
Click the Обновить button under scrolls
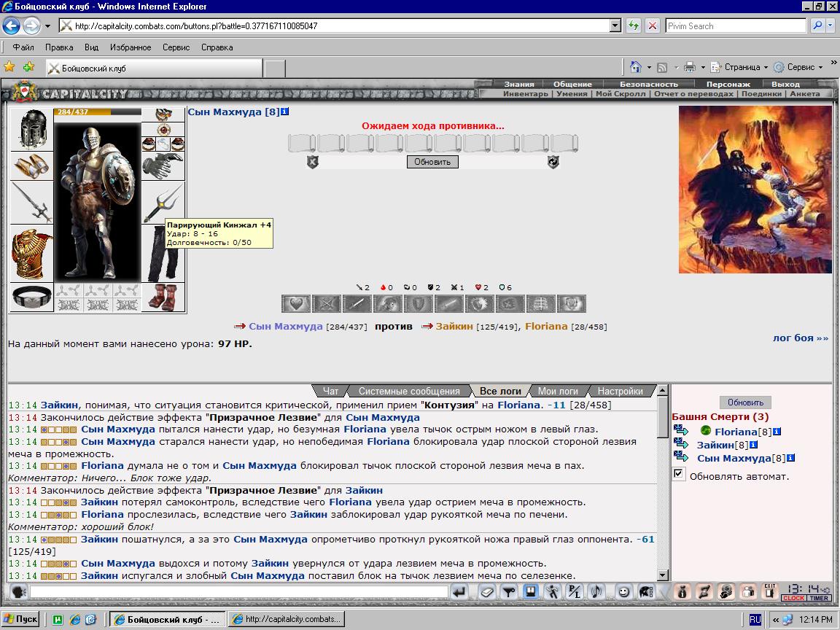coord(432,162)
